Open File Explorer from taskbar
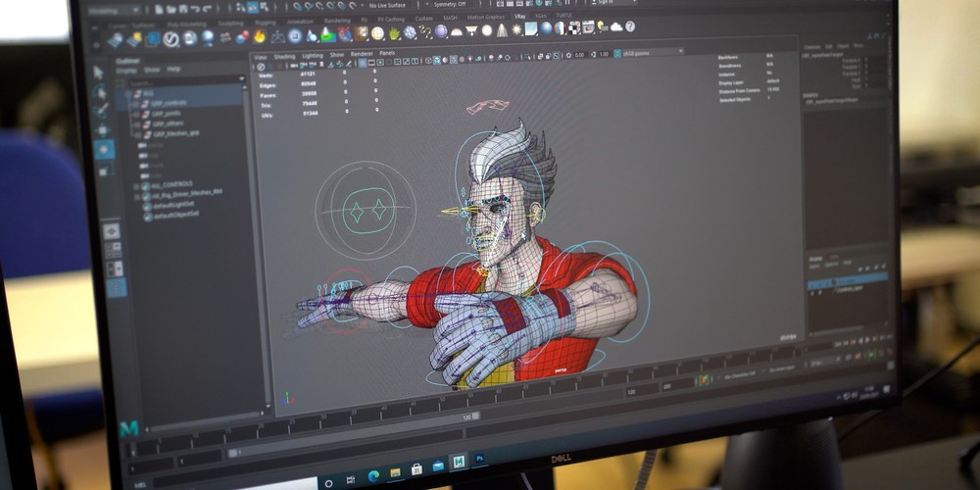 pos(396,472)
